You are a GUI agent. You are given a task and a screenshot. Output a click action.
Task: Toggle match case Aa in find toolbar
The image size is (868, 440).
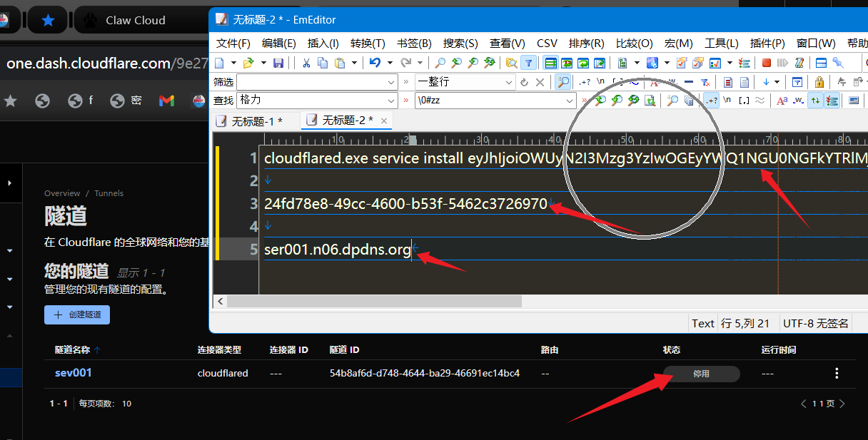782,101
